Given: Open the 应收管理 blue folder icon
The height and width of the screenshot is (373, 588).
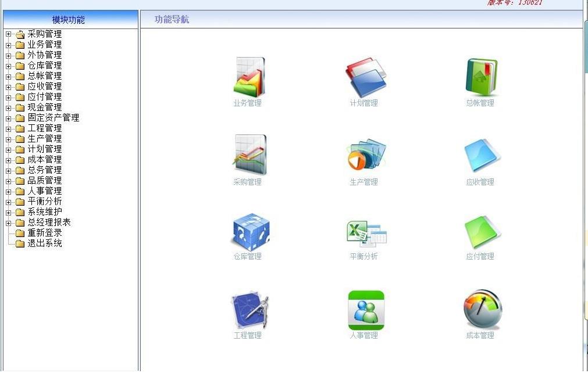Looking at the screenshot, I should coord(482,155).
